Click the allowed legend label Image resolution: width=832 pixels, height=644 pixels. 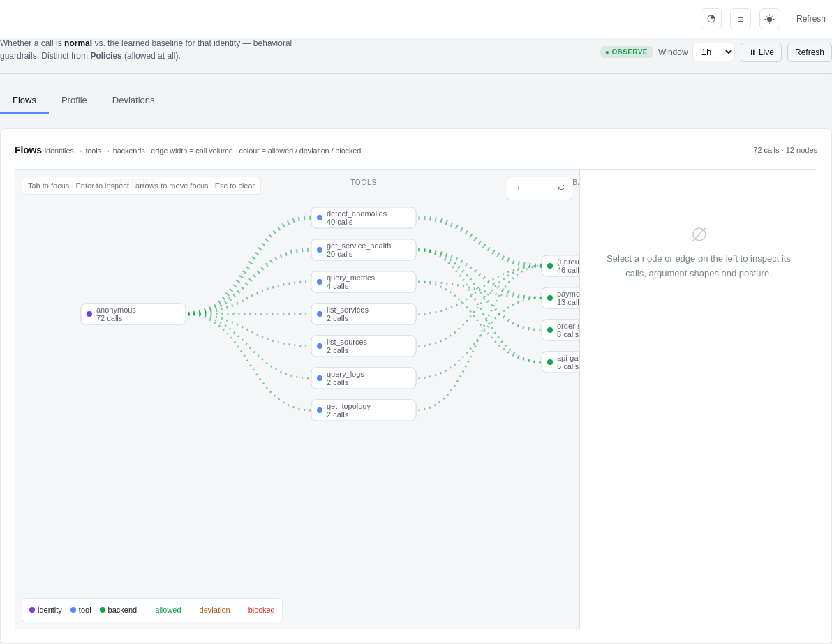pyautogui.click(x=163, y=610)
